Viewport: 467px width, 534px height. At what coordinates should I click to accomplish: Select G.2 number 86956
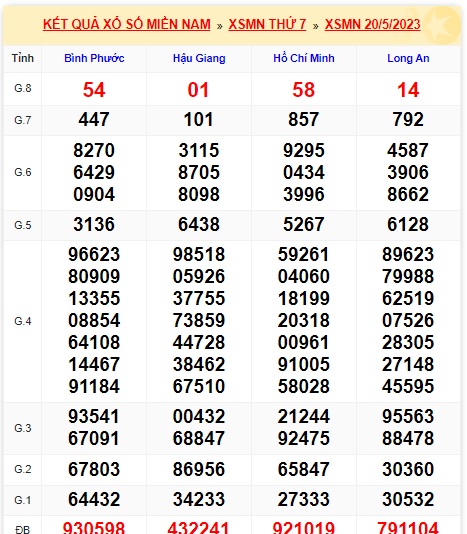pos(199,469)
